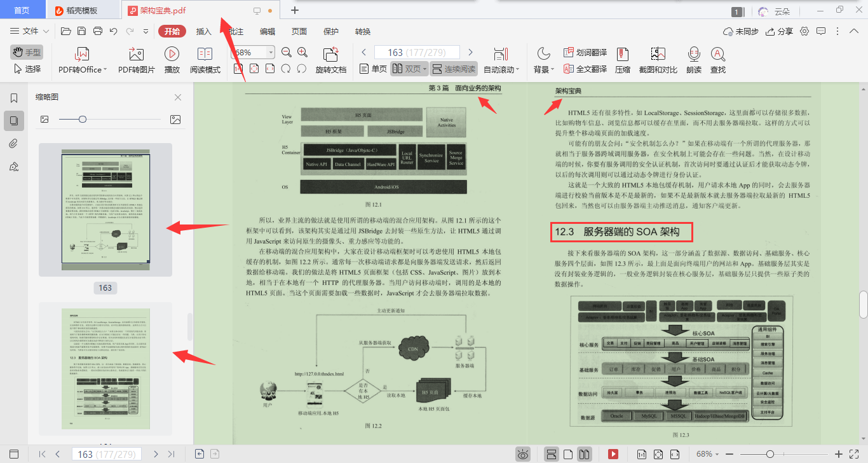This screenshot has height=463, width=868.
Task: Switch to the 保护 ribbon tab
Action: point(331,31)
